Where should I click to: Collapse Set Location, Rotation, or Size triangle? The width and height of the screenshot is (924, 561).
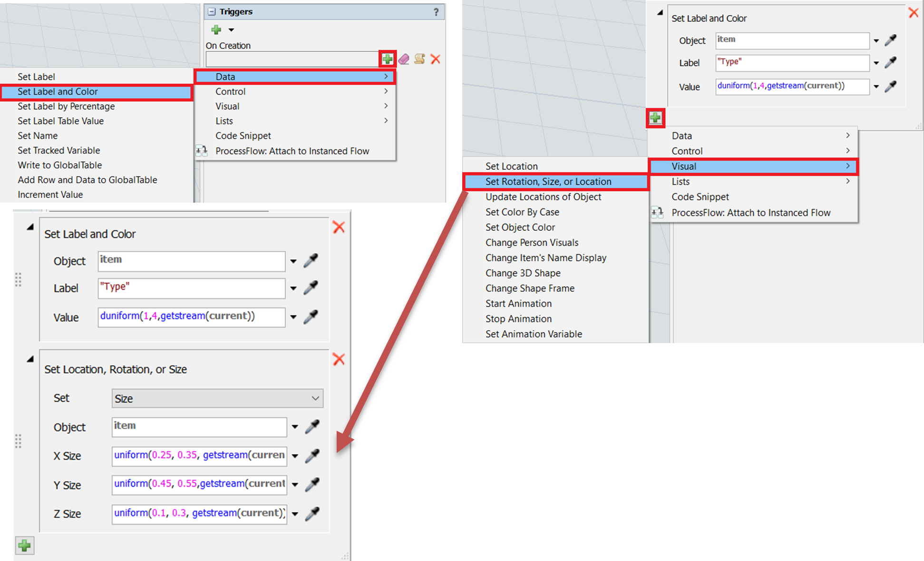[x=30, y=359]
